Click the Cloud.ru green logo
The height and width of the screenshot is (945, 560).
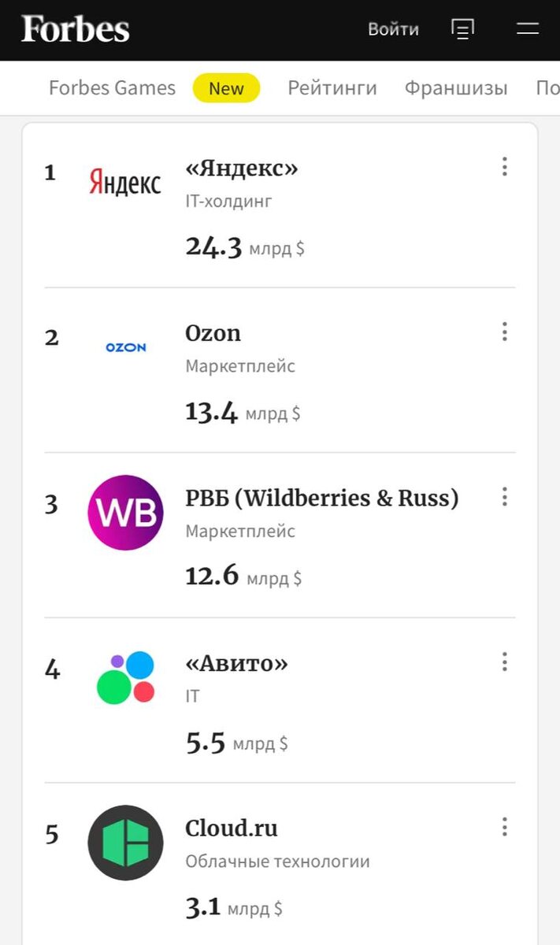coord(125,843)
